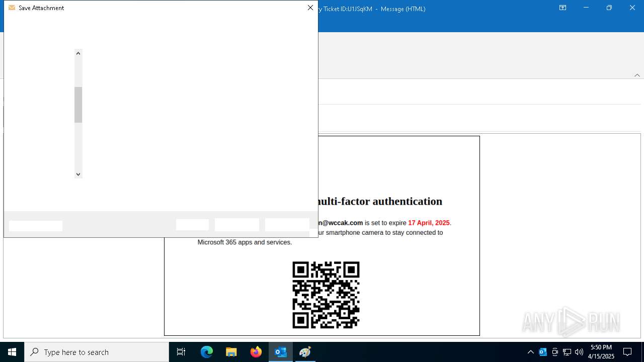Click the scroll down arrow in Save Attachment dialog
The width and height of the screenshot is (644, 362).
pyautogui.click(x=78, y=174)
